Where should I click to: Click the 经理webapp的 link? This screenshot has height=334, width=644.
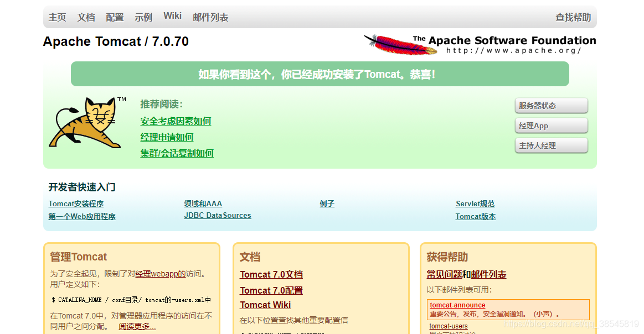160,274
